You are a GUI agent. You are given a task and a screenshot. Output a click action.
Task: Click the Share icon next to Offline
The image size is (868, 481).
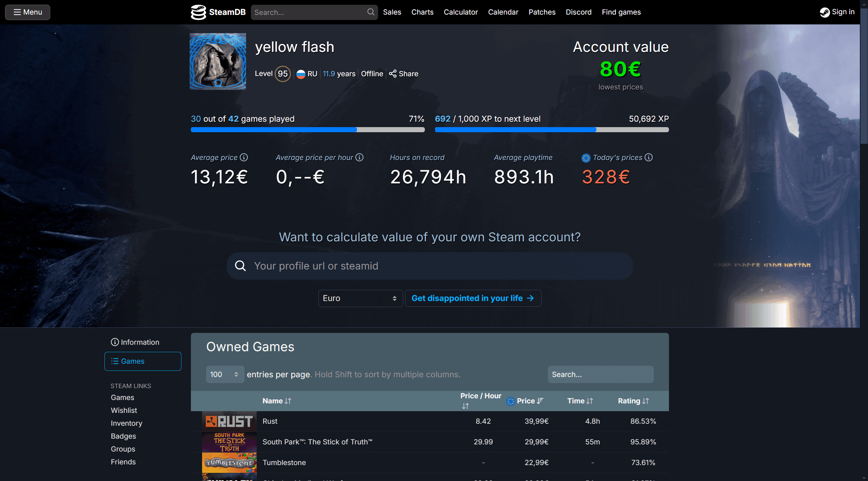393,74
